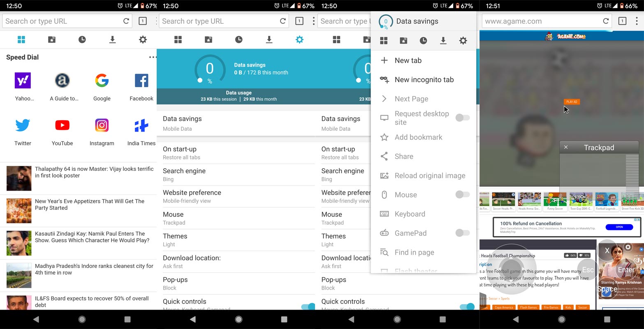Tap the Enter gamepad button
644x329 pixels.
[x=626, y=270]
